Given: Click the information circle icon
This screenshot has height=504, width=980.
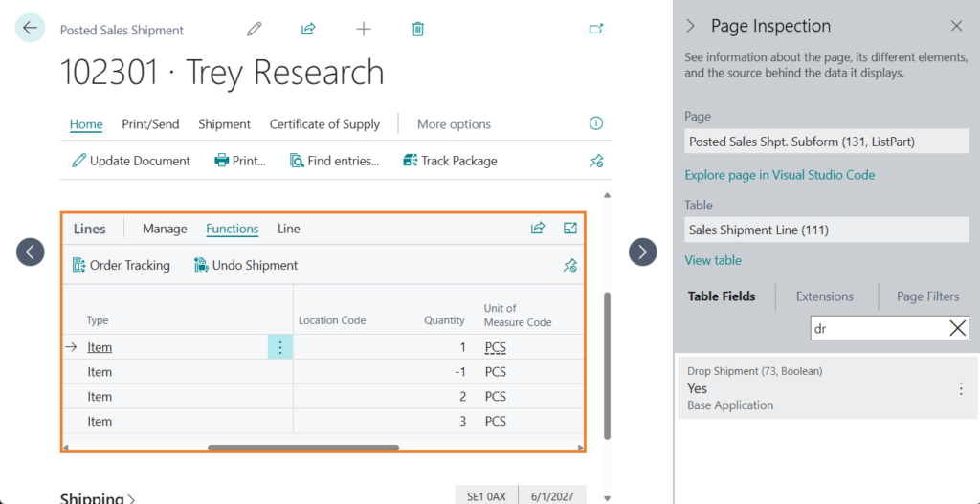Looking at the screenshot, I should (x=596, y=123).
